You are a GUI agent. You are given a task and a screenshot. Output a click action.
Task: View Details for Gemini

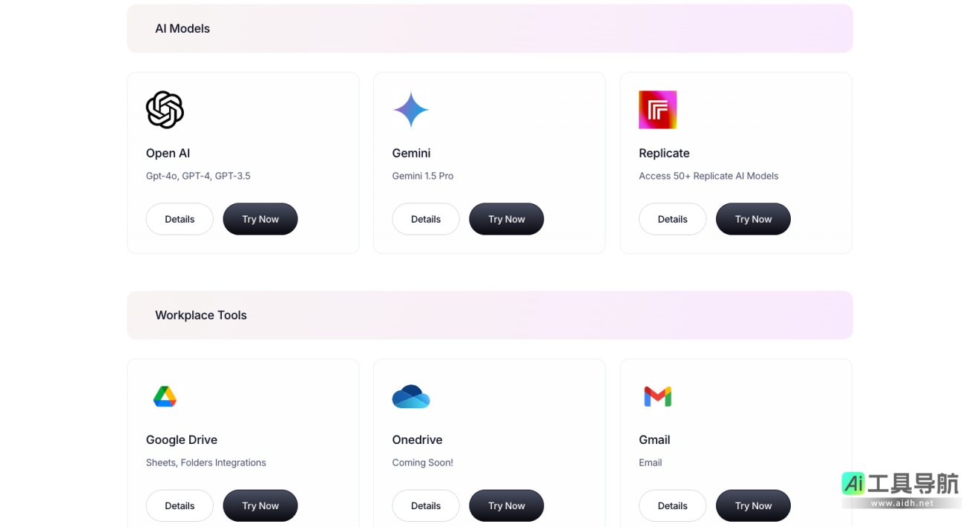click(x=426, y=219)
